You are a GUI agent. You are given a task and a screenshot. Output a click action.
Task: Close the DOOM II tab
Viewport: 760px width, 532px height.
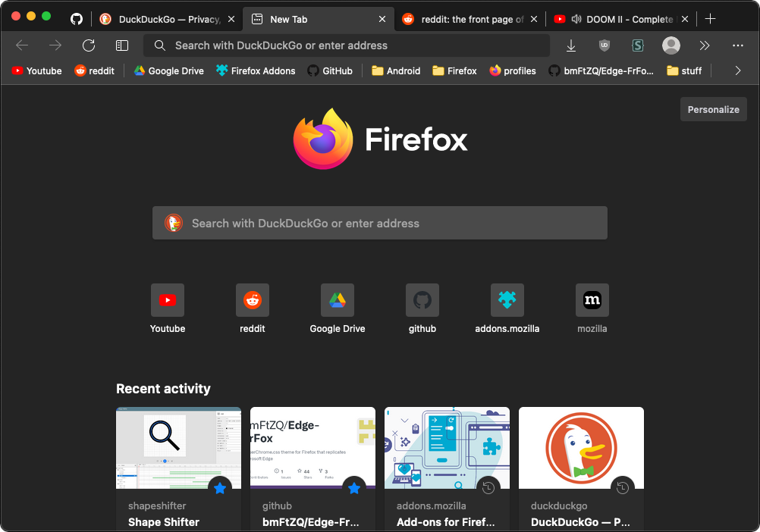(685, 20)
